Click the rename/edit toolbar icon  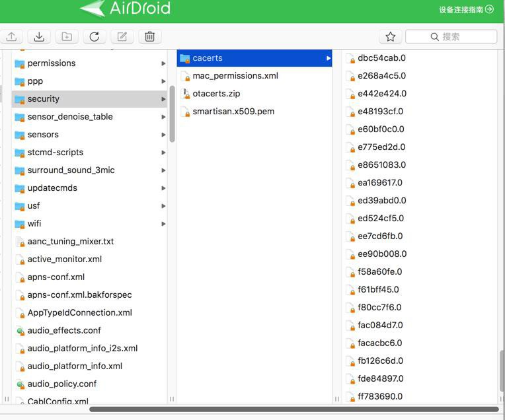tap(122, 37)
